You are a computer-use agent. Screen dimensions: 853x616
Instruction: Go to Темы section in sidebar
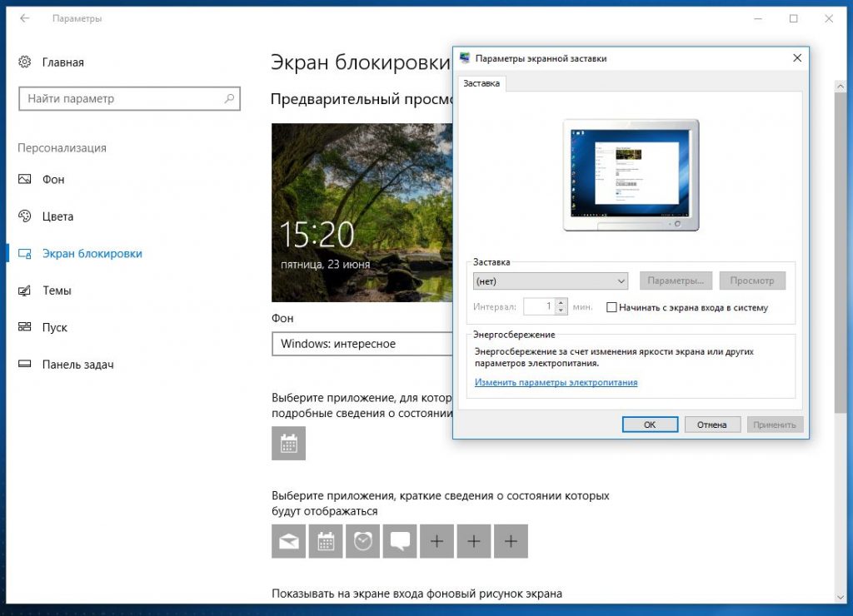click(x=57, y=291)
